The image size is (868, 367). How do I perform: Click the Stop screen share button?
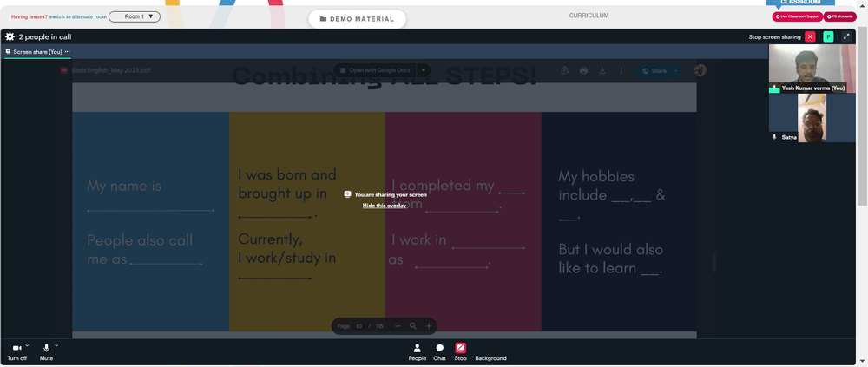pos(461,352)
